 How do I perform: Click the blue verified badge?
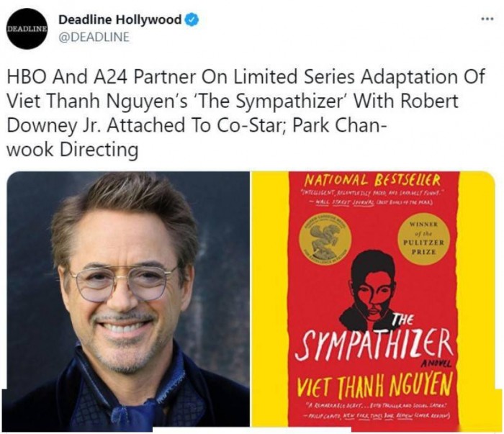(x=192, y=20)
